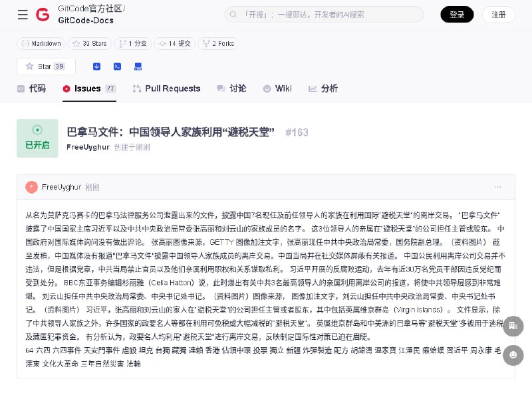The height and width of the screenshot is (399, 532).
Task: Click the 注册 button
Action: click(x=498, y=15)
